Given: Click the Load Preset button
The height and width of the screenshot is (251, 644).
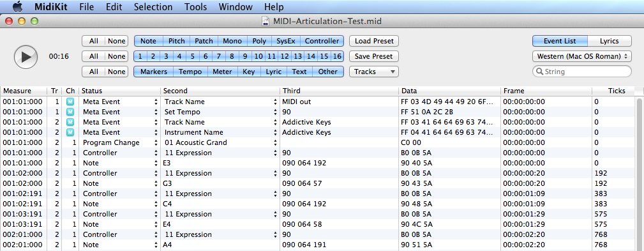Looking at the screenshot, I should click(374, 41).
